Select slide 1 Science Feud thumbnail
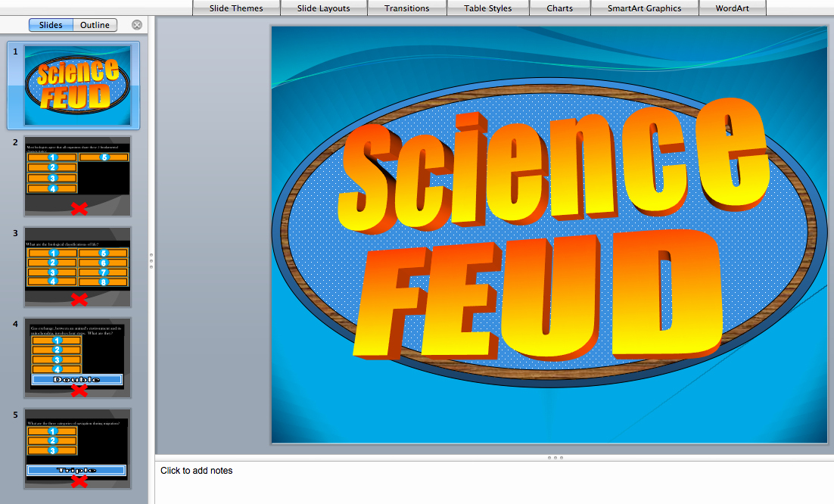Viewport: 834px width, 504px height. coord(78,86)
